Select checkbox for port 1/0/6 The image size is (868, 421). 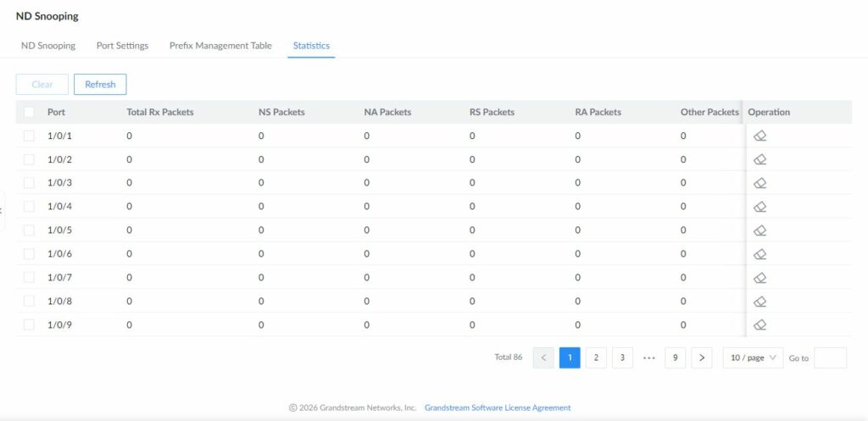coord(29,254)
